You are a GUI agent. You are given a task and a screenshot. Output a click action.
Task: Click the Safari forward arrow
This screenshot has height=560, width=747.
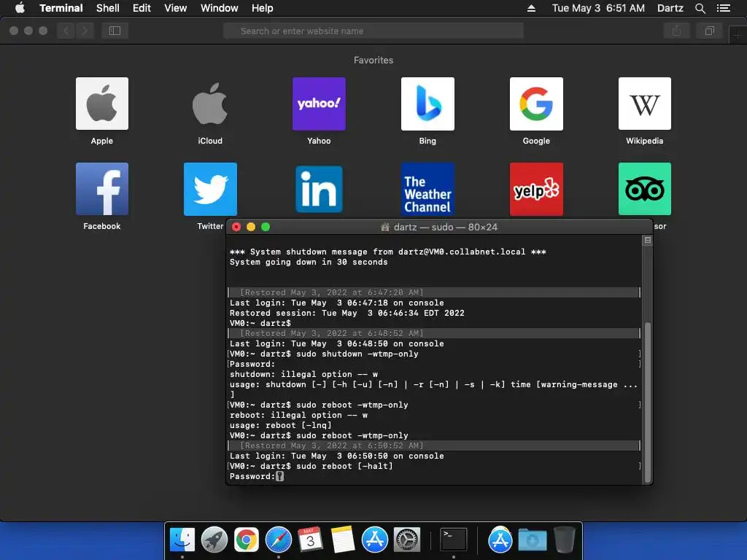(x=85, y=31)
